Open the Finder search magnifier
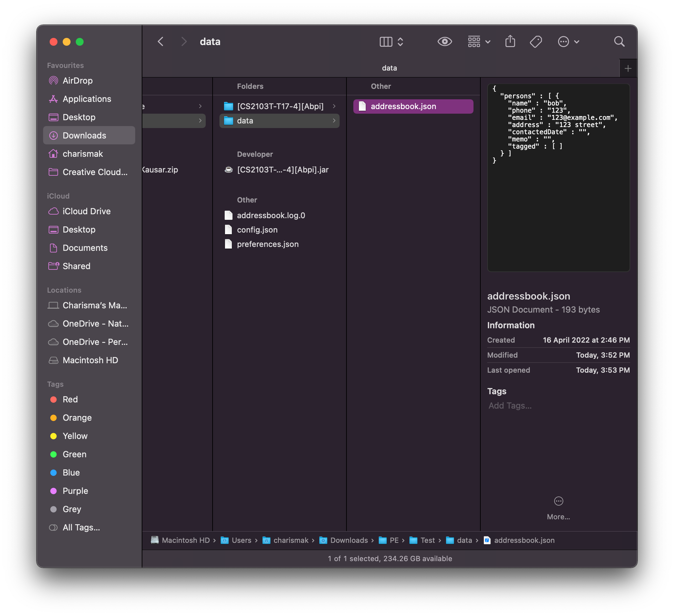The width and height of the screenshot is (674, 616). click(619, 41)
